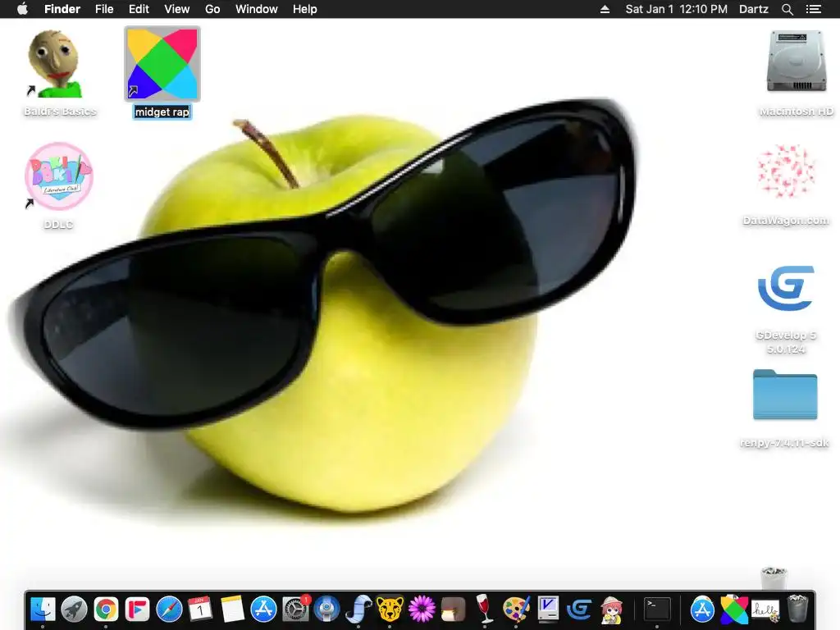Select DataWagon.com desktop icon
This screenshot has width=840, height=630.
[x=786, y=171]
